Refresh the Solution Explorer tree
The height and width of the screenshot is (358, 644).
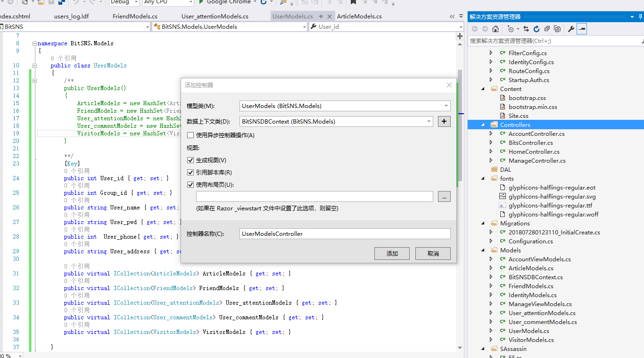pos(537,29)
